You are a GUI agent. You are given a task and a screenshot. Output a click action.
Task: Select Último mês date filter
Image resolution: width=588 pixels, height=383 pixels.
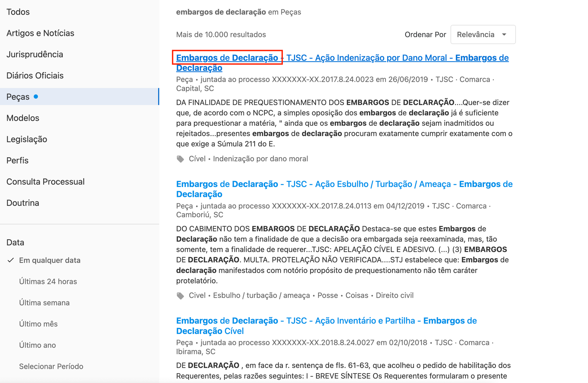point(38,324)
